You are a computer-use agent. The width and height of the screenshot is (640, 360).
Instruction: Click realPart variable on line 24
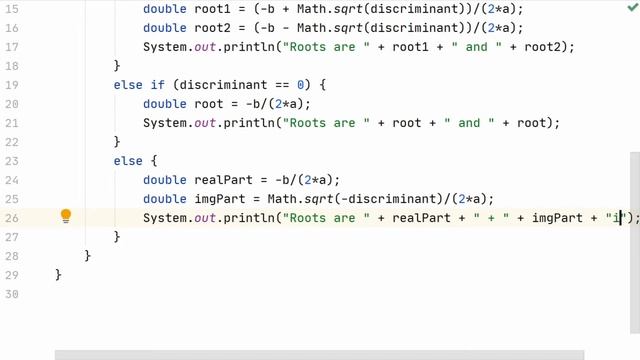[223, 180]
